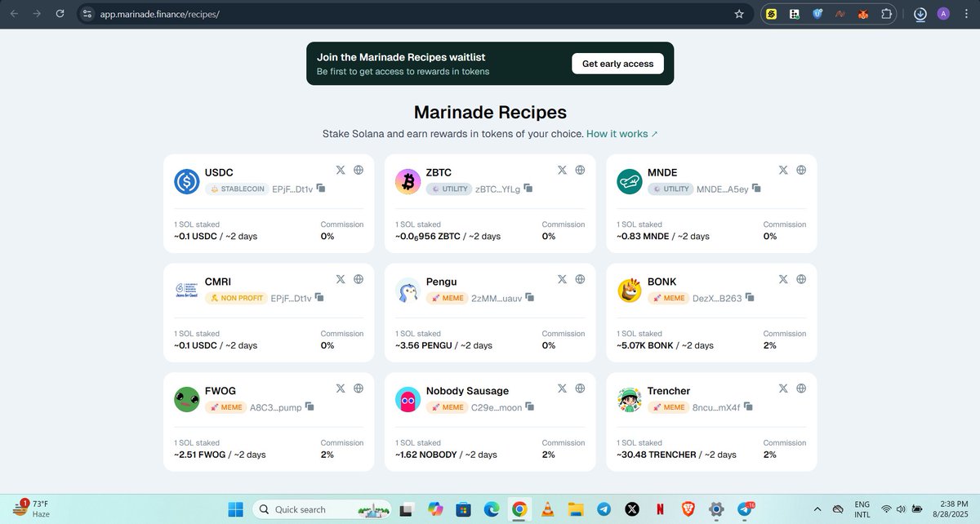Open CMRI card's X (Twitter) icon

(x=341, y=279)
